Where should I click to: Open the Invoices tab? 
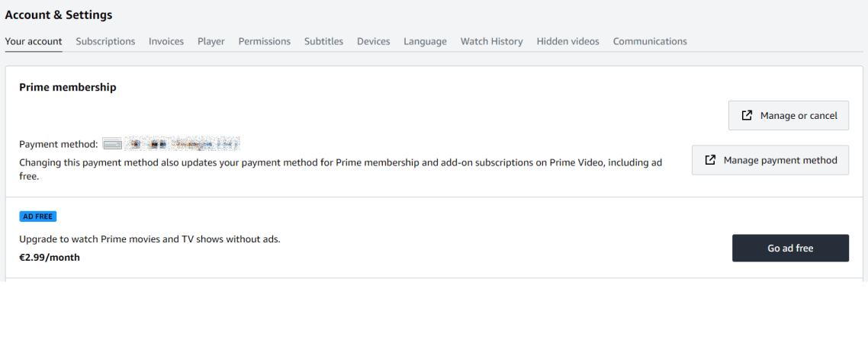click(x=166, y=42)
